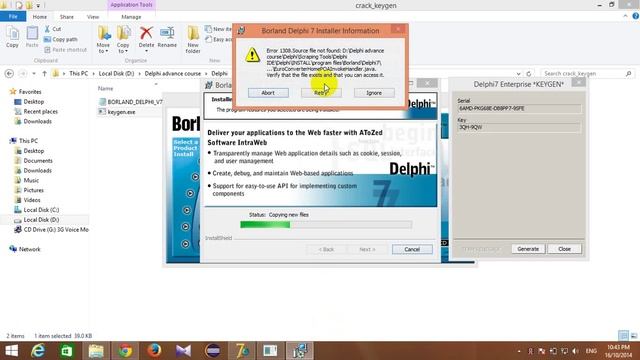The height and width of the screenshot is (360, 640).
Task: Click the Copy path ribbon item
Action: tap(60, 39)
